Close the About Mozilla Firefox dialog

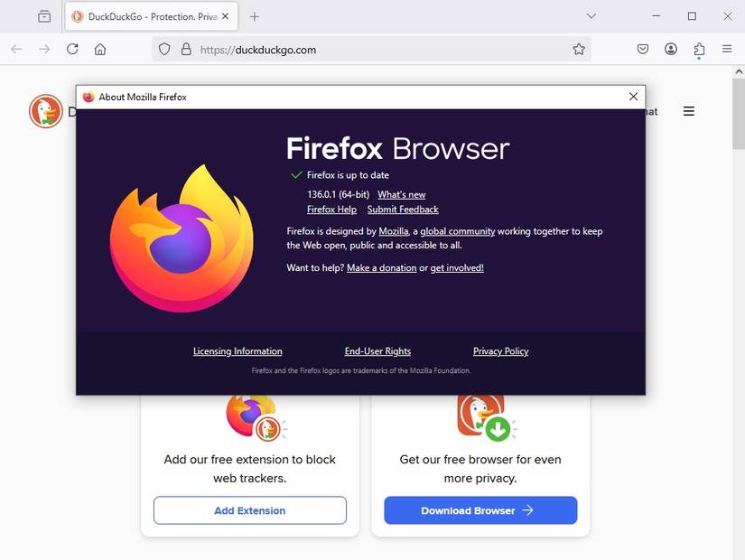pos(633,97)
